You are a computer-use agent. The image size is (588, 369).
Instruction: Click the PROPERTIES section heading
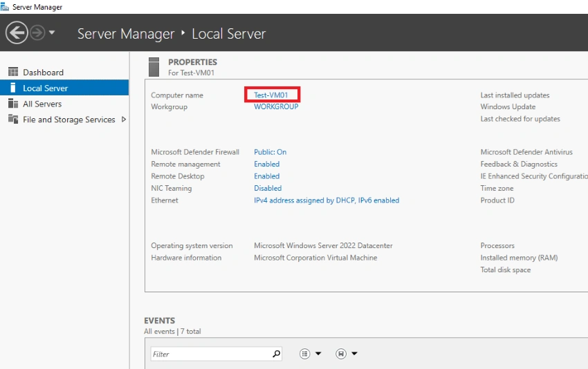192,61
